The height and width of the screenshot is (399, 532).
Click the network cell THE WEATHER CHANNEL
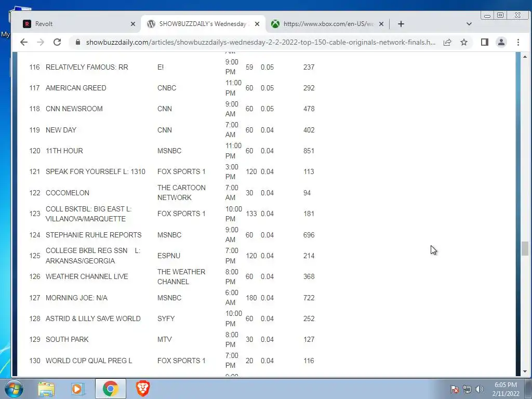(x=181, y=276)
